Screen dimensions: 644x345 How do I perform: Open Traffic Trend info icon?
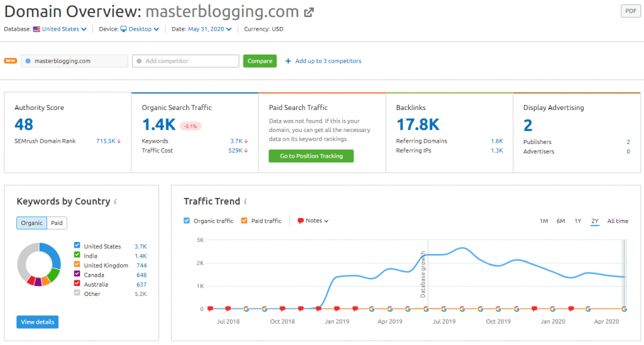[x=245, y=202]
